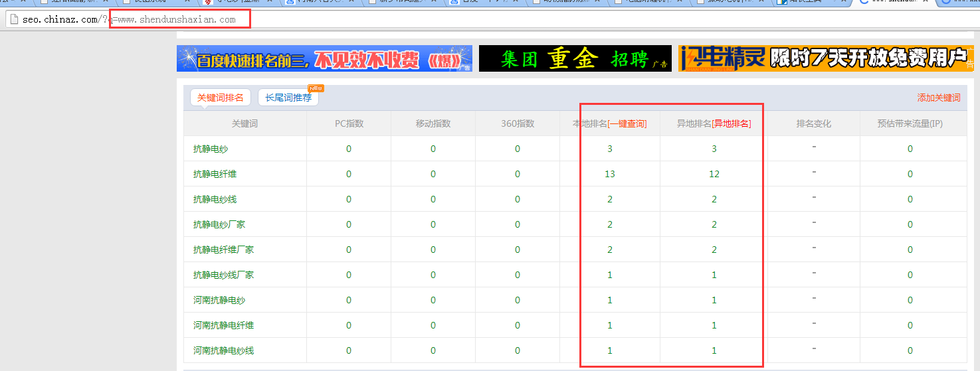This screenshot has height=371, width=980.
Task: Click the remote rank 1 in the 河南抗静电纱线 row
Action: 714,350
